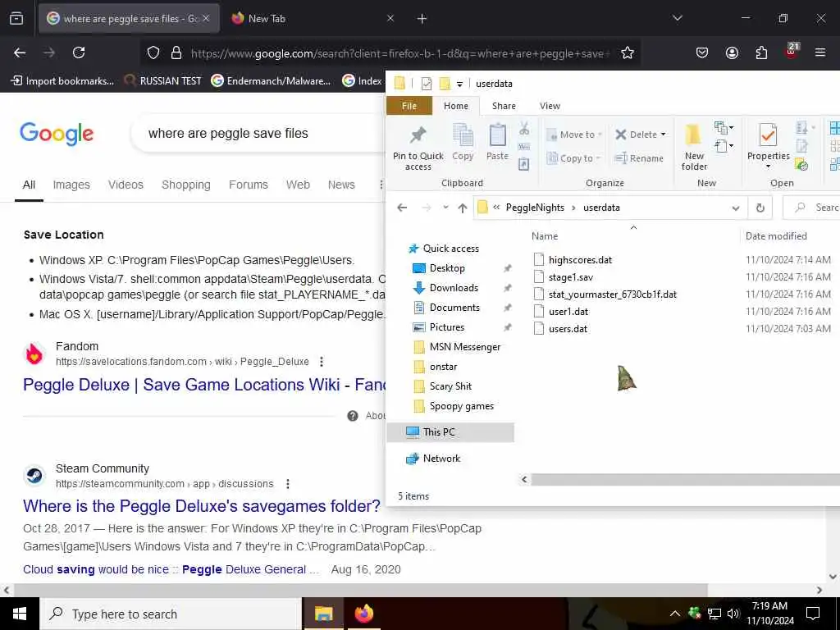Click Windows Start button
This screenshot has height=630, width=840.
[20, 614]
